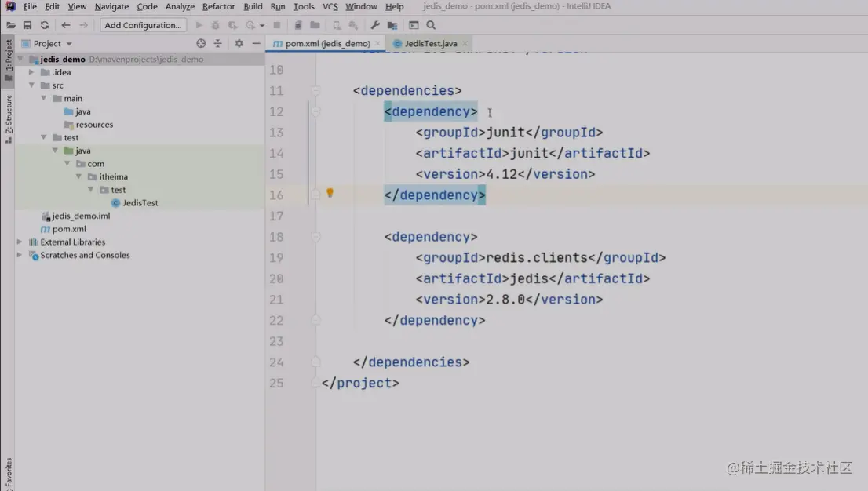Collapse the main folder
Image resolution: width=868 pixels, height=491 pixels.
pos(43,98)
